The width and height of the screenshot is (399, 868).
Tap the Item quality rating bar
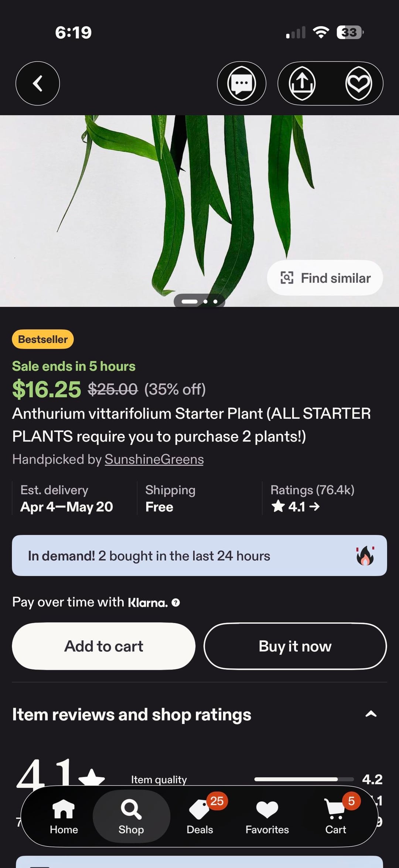[x=304, y=779]
